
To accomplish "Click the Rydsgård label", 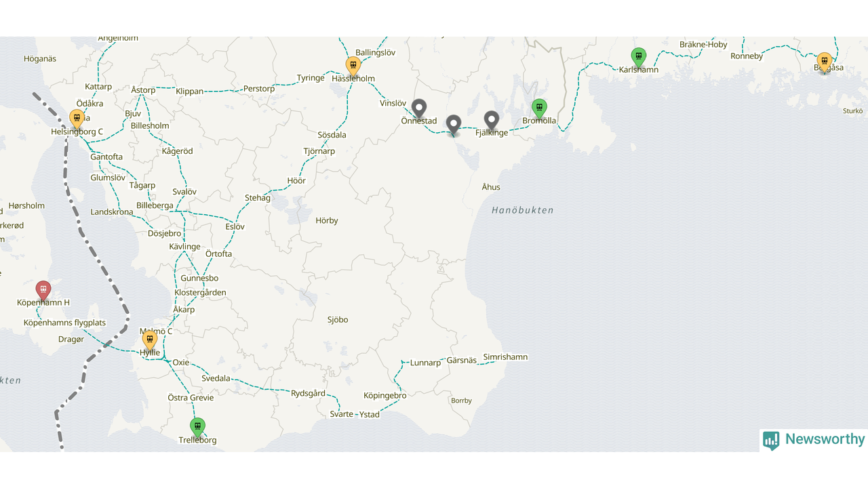I will coord(309,393).
